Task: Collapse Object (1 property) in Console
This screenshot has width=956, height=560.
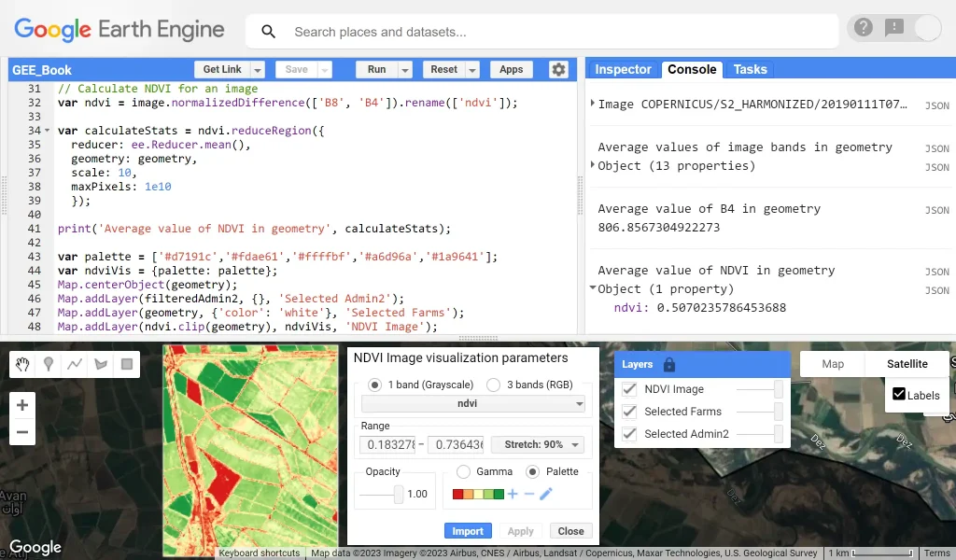Action: coord(593,287)
